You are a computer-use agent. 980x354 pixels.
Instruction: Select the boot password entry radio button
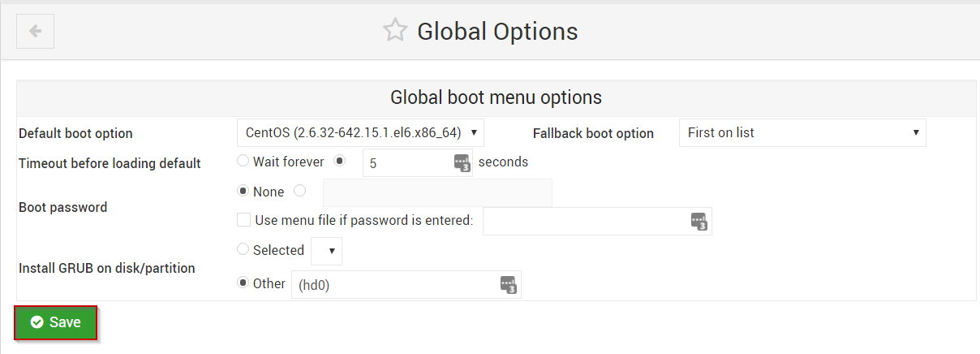300,191
